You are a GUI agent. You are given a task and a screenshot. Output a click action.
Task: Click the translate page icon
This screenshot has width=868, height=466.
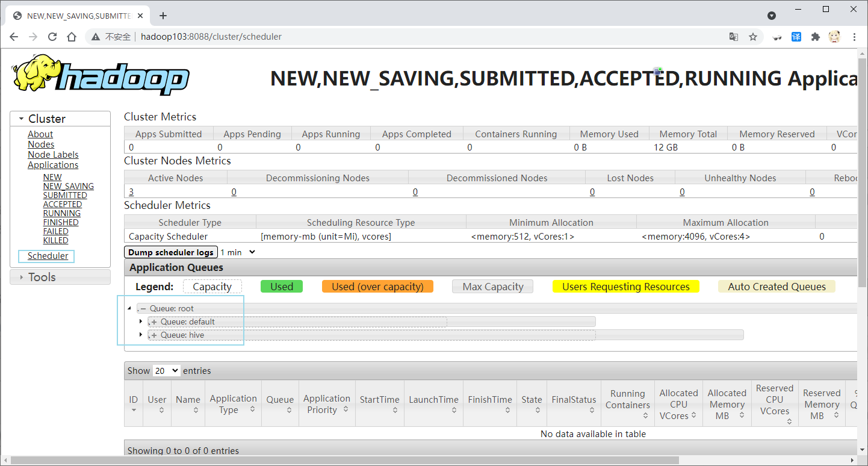click(x=734, y=37)
